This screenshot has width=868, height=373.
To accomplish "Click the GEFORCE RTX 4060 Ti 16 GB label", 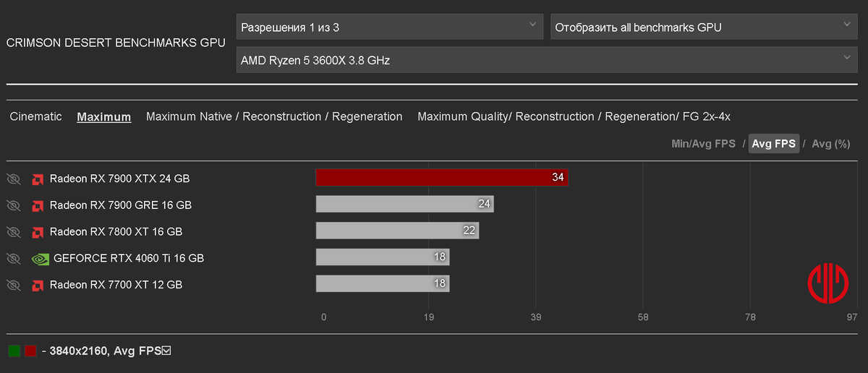I will pyautogui.click(x=129, y=258).
